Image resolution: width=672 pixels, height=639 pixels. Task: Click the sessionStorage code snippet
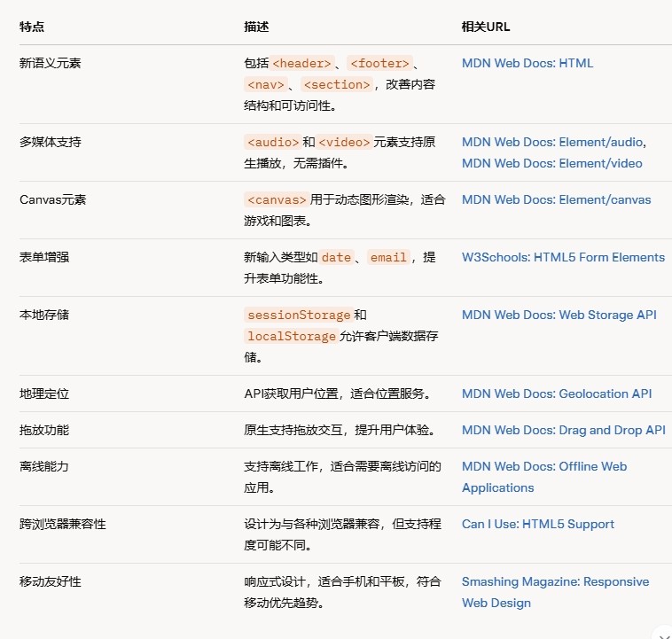[x=299, y=315]
